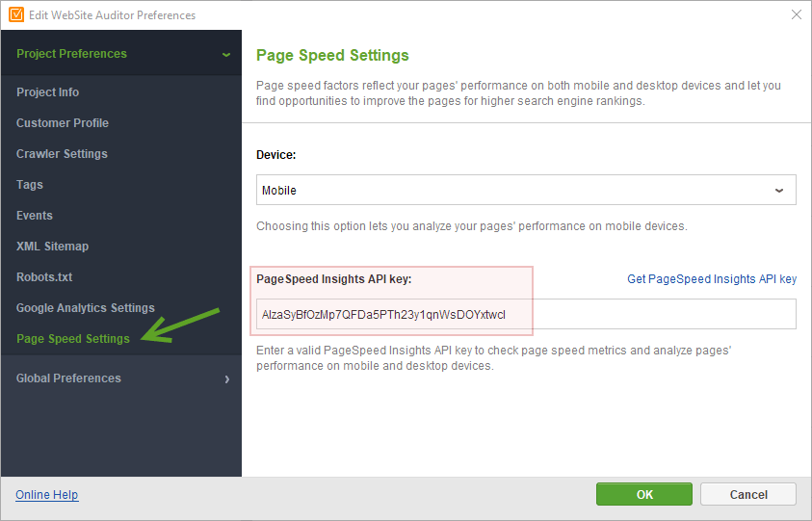812x521 pixels.
Task: Click the PageSpeed Insights API key field
Action: coord(526,314)
